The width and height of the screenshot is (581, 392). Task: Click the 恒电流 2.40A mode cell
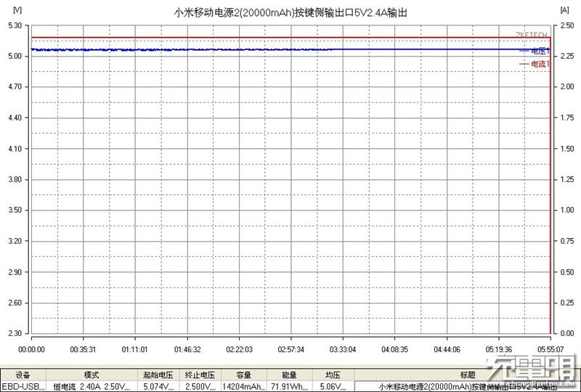pos(91,387)
